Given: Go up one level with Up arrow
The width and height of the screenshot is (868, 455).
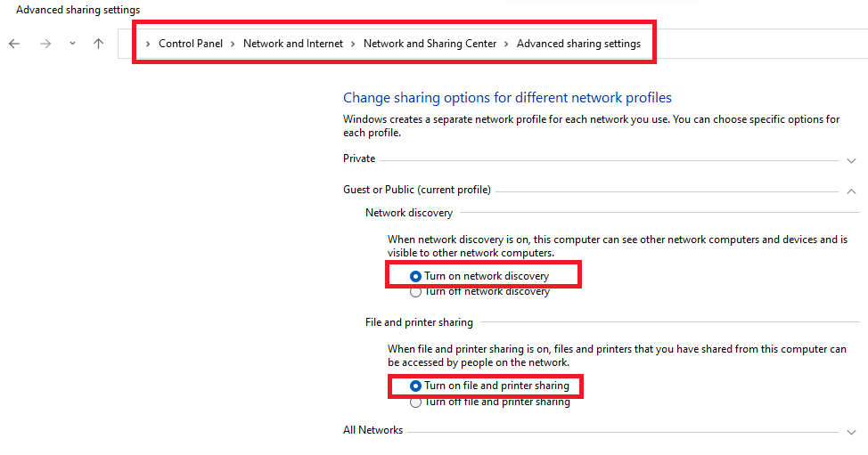Looking at the screenshot, I should (x=99, y=44).
